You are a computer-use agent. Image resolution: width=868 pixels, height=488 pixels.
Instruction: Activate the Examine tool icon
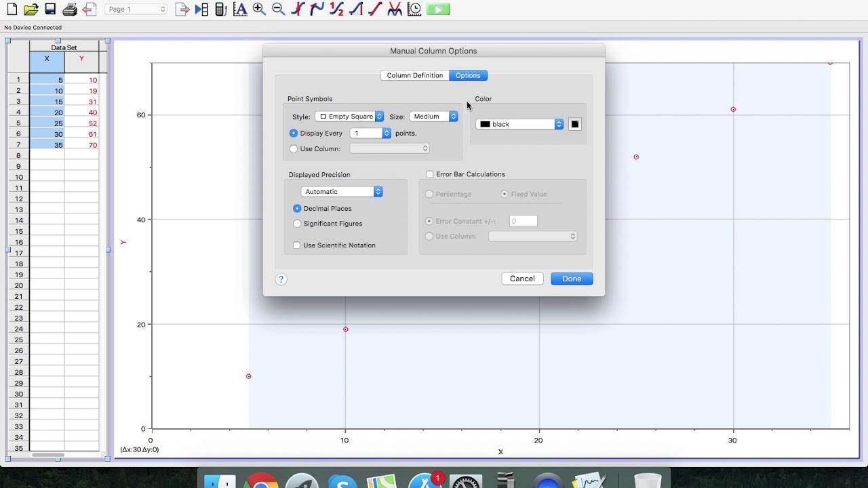(298, 9)
